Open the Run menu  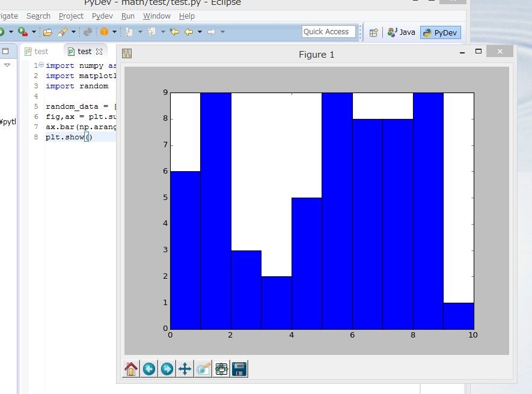(x=127, y=16)
